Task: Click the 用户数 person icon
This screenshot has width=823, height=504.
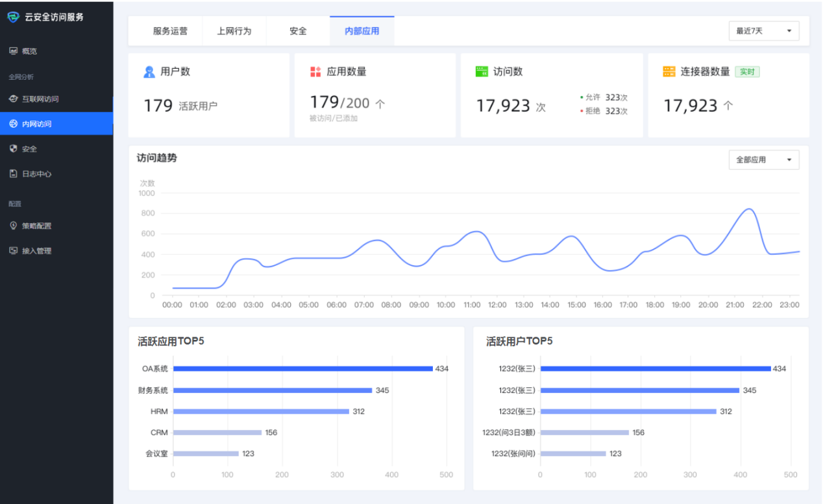Action: pyautogui.click(x=149, y=72)
